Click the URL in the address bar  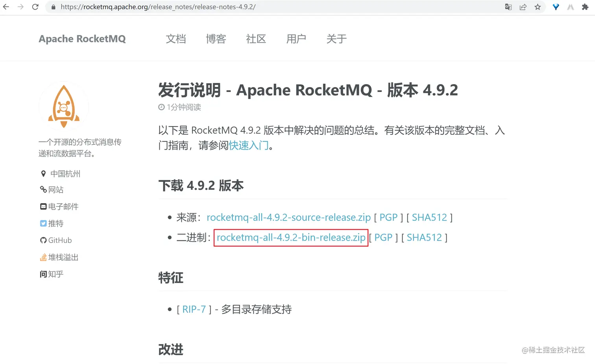pos(158,7)
